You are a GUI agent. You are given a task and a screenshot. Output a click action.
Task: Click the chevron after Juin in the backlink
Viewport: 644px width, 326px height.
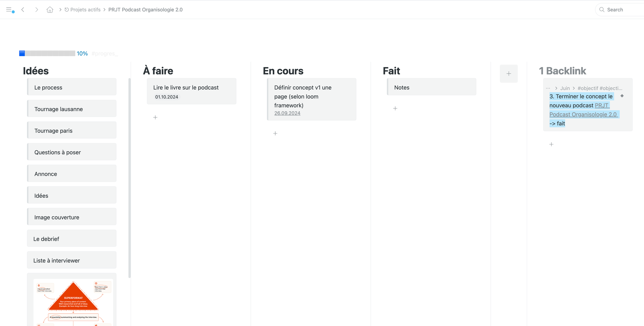[x=574, y=88]
